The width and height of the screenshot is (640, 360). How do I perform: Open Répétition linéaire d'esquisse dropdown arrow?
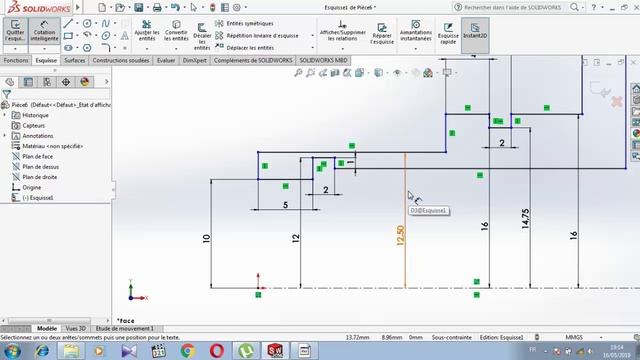pos(313,36)
